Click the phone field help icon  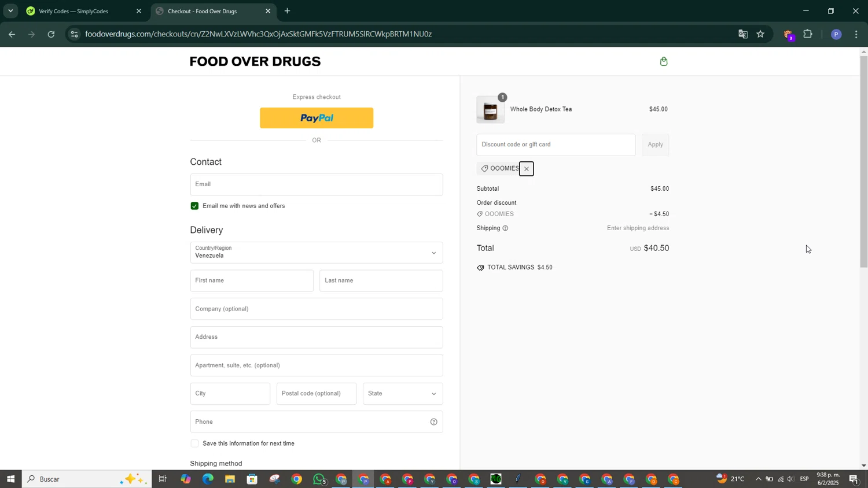433,422
